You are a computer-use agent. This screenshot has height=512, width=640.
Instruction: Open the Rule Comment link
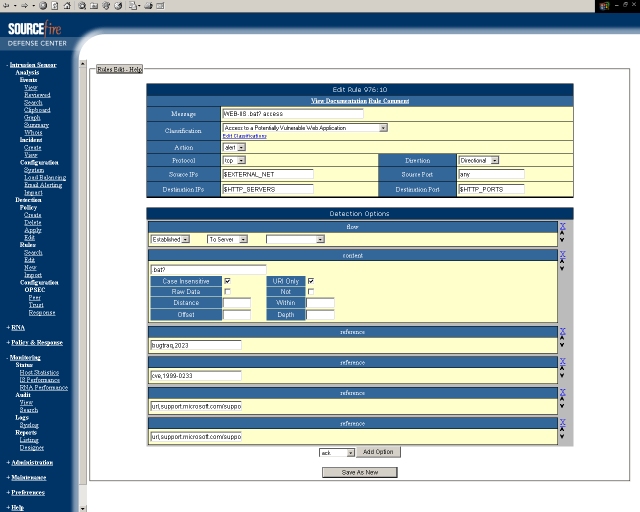click(389, 101)
